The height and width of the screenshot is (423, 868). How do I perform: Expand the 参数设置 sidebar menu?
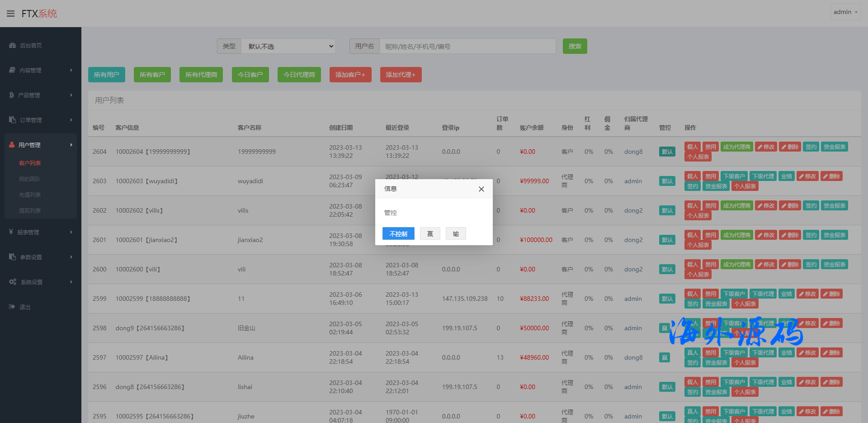click(x=41, y=257)
